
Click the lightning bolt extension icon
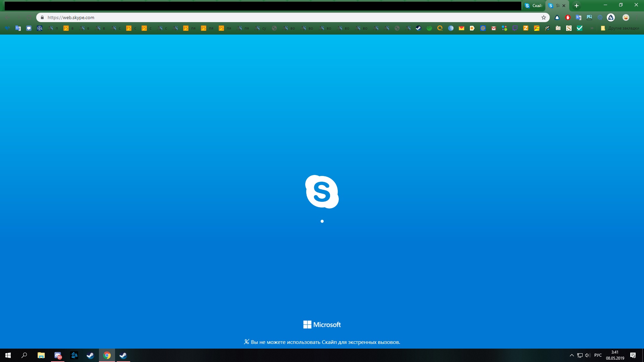click(611, 17)
